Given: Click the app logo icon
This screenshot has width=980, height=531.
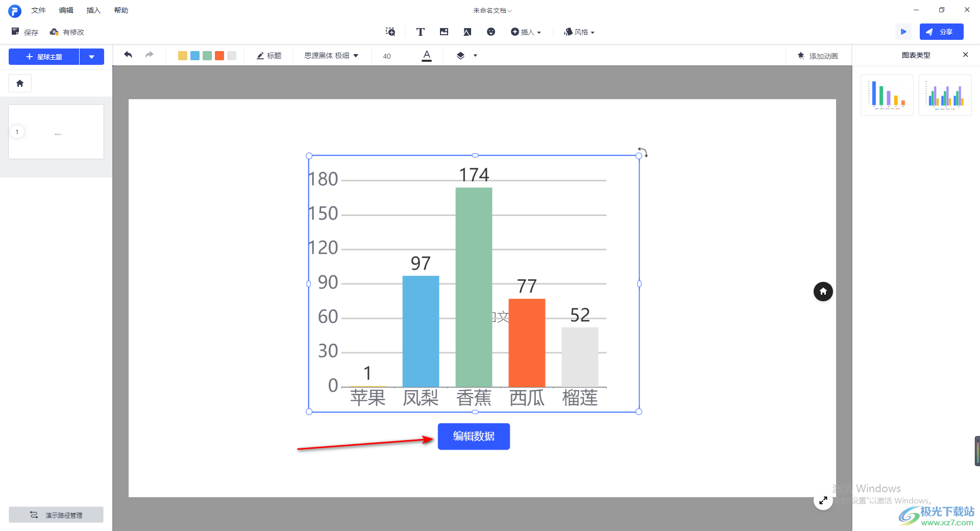Looking at the screenshot, I should point(15,11).
